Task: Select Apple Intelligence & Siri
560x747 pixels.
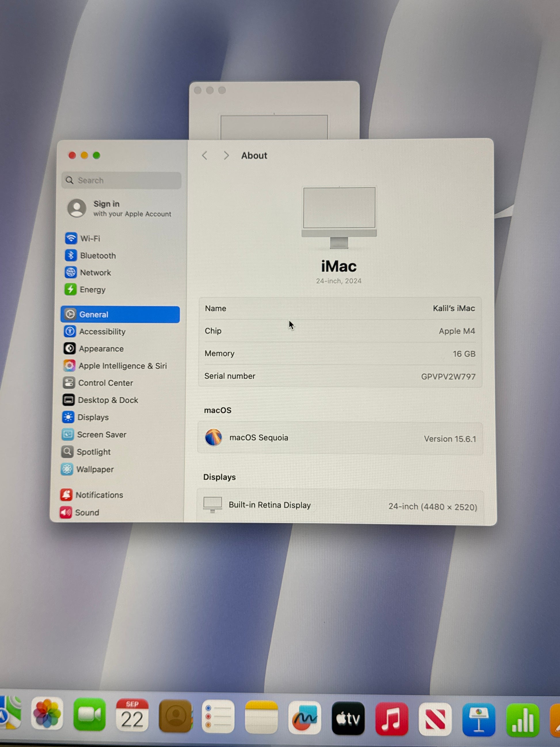Action: [x=122, y=366]
